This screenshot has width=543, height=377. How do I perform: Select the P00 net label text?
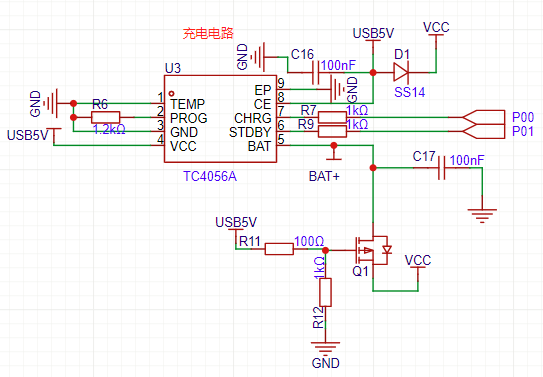click(x=523, y=117)
